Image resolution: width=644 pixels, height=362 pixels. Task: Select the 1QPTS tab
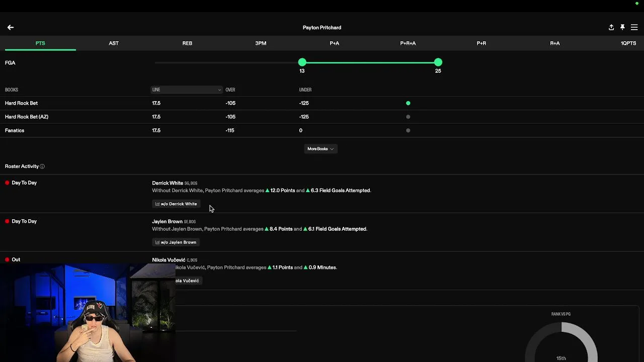tap(628, 43)
